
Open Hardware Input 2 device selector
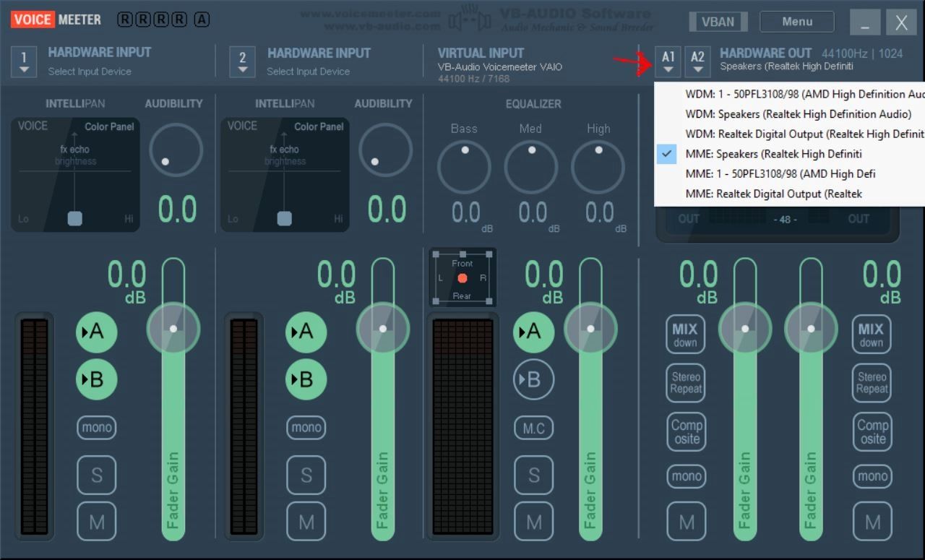242,61
